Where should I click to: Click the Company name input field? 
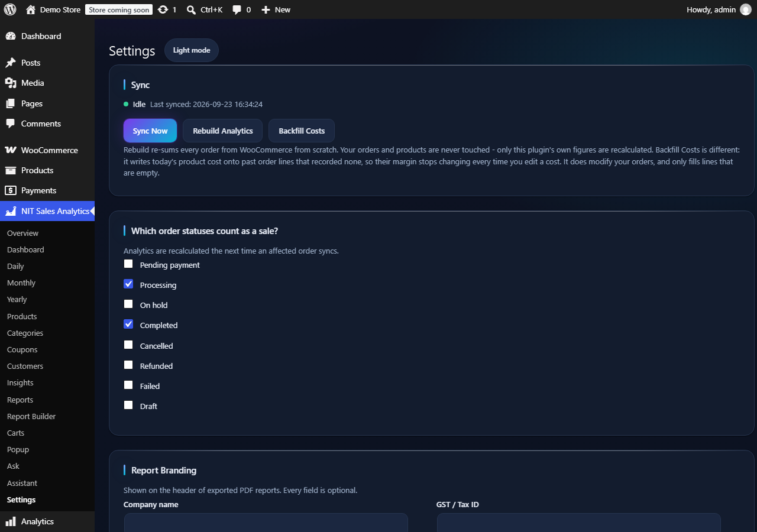pyautogui.click(x=266, y=523)
